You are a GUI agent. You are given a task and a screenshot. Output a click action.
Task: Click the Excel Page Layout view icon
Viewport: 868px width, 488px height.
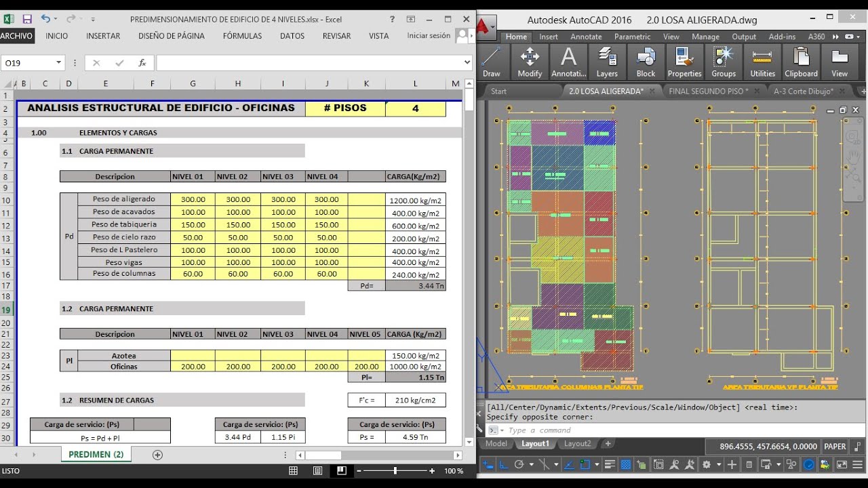tap(317, 470)
